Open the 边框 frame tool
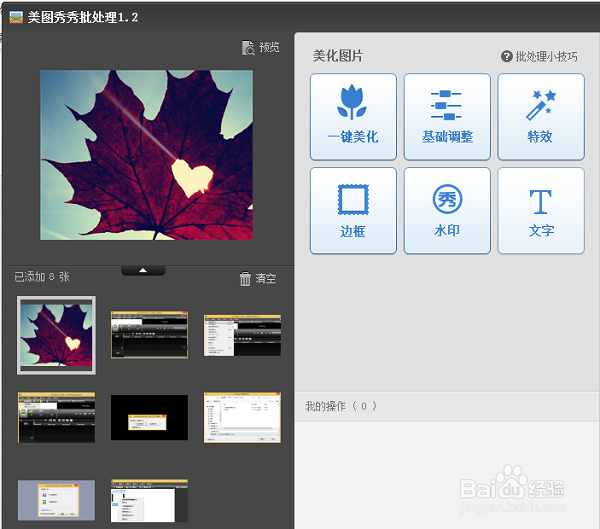Screen dimensions: 600x529 pos(353,211)
